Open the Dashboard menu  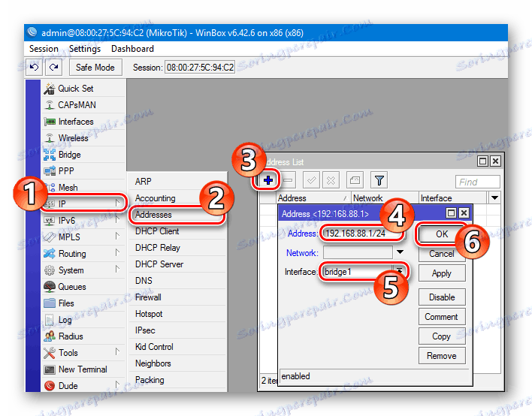[133, 49]
